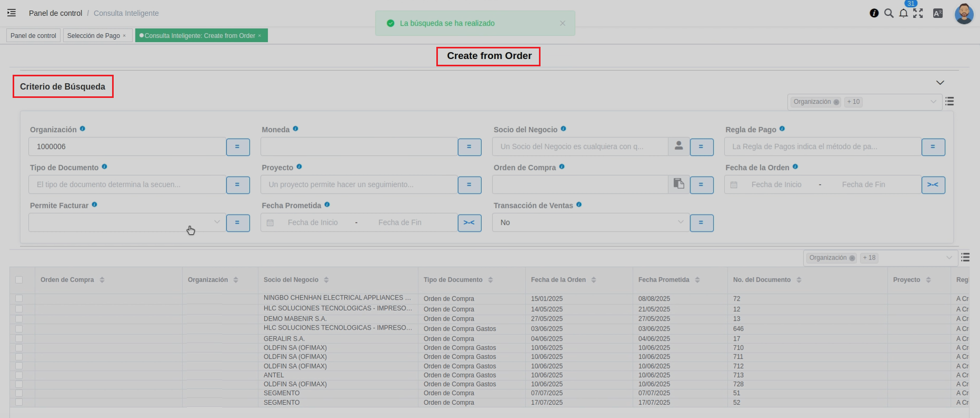This screenshot has width=980, height=418.
Task: Switch to the Panel de control tab
Action: tap(33, 36)
